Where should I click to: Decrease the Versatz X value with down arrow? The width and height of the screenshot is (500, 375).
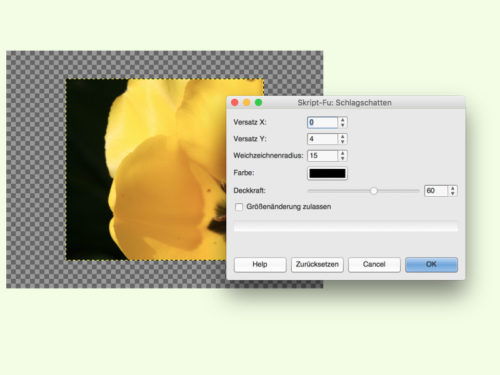pos(343,125)
